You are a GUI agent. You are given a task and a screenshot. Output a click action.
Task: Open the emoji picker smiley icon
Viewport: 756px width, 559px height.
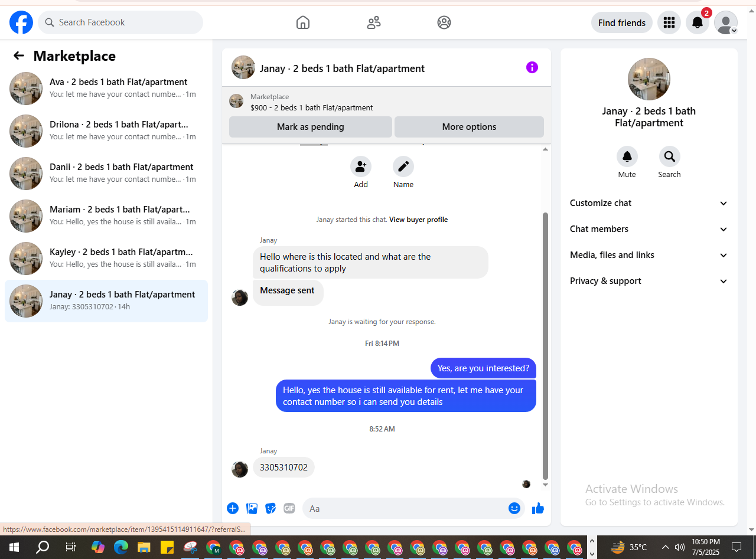click(514, 508)
